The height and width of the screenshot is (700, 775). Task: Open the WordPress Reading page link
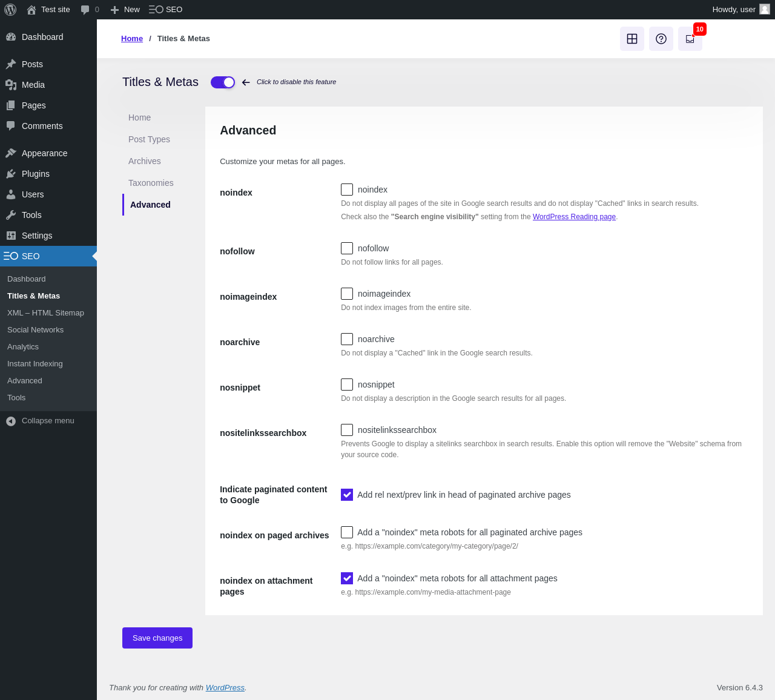[574, 217]
